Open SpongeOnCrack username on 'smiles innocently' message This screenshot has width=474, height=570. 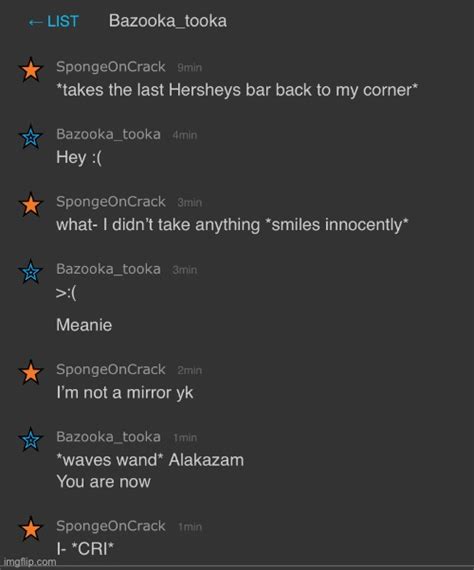111,202
